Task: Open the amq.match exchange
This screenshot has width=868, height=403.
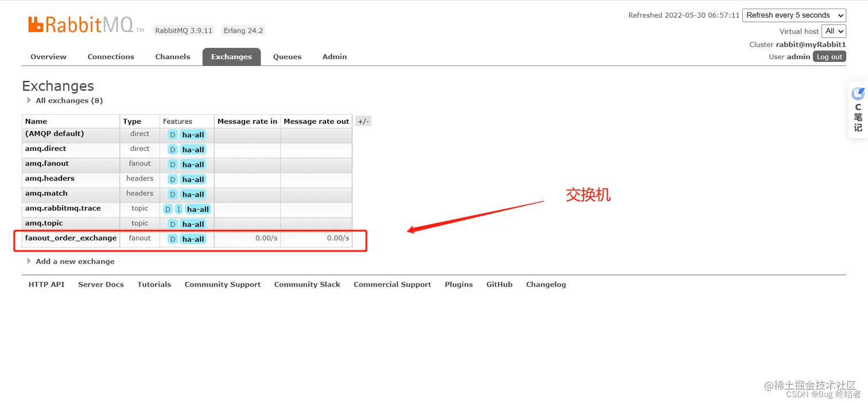Action: 46,193
